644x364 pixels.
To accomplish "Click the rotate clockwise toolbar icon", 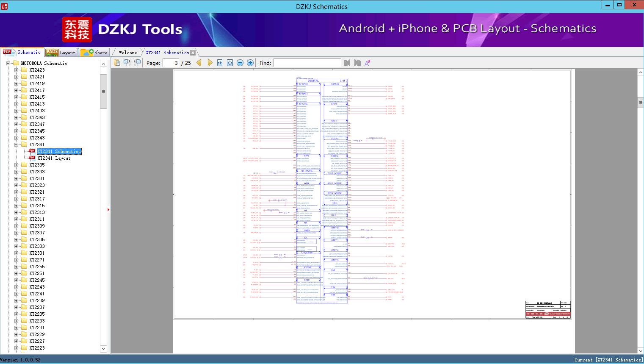I will [137, 63].
